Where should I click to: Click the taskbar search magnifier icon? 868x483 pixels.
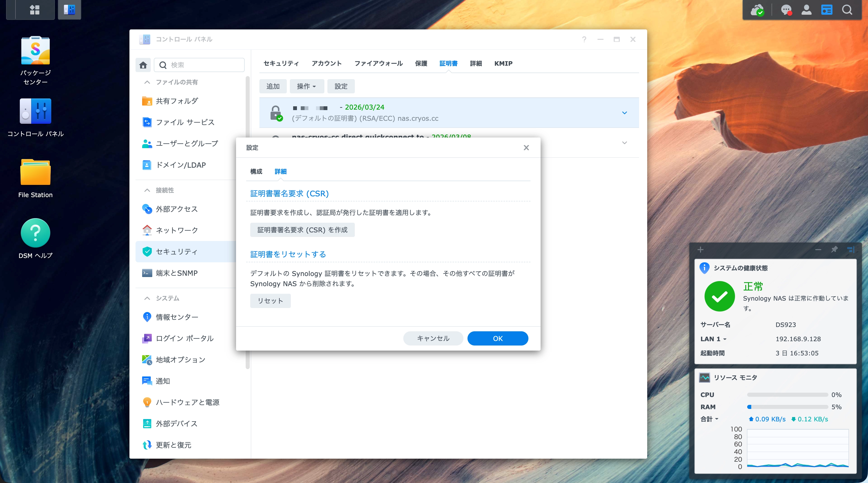[847, 9]
